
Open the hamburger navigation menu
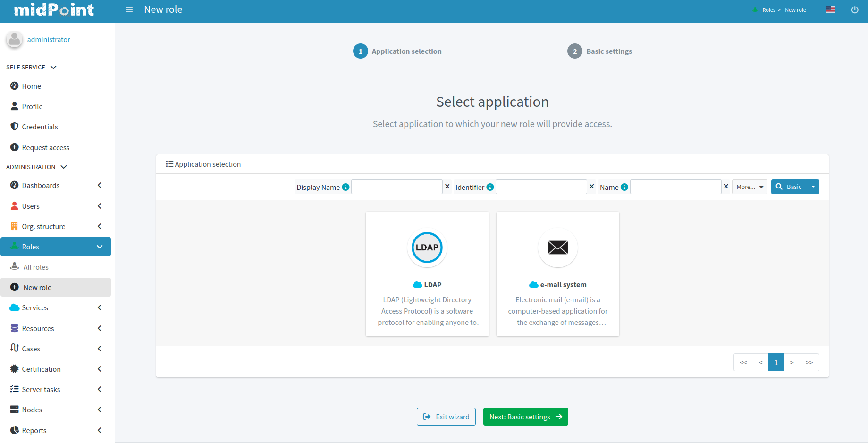129,9
